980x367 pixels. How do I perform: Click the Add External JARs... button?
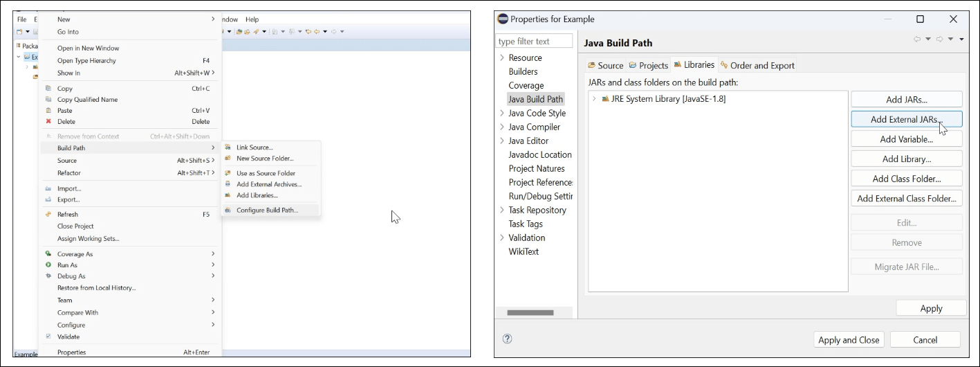(x=907, y=119)
